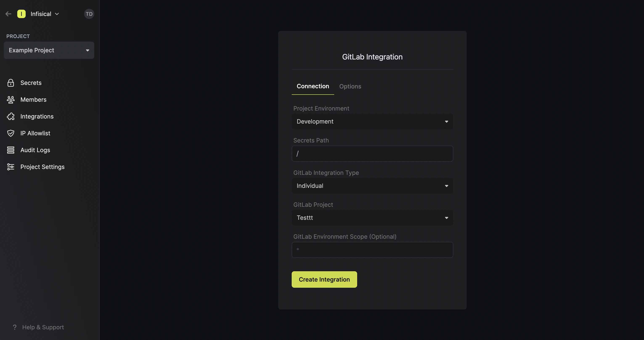The height and width of the screenshot is (340, 644).
Task: Click the Secrets lock icon
Action: (11, 83)
